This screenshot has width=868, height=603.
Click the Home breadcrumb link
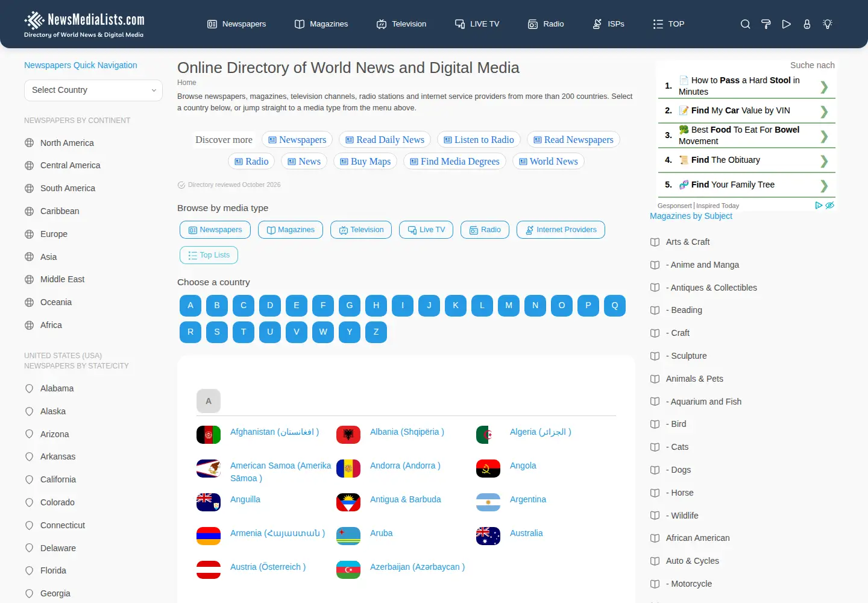[x=187, y=83]
